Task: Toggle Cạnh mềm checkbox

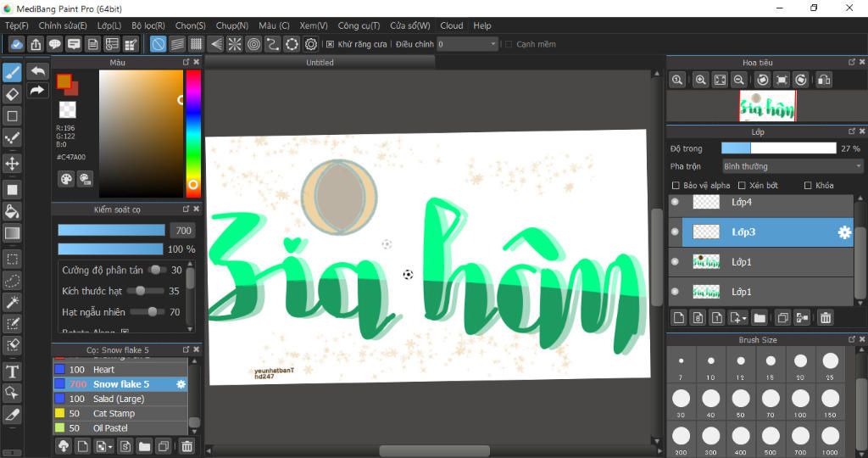Action: 509,44
